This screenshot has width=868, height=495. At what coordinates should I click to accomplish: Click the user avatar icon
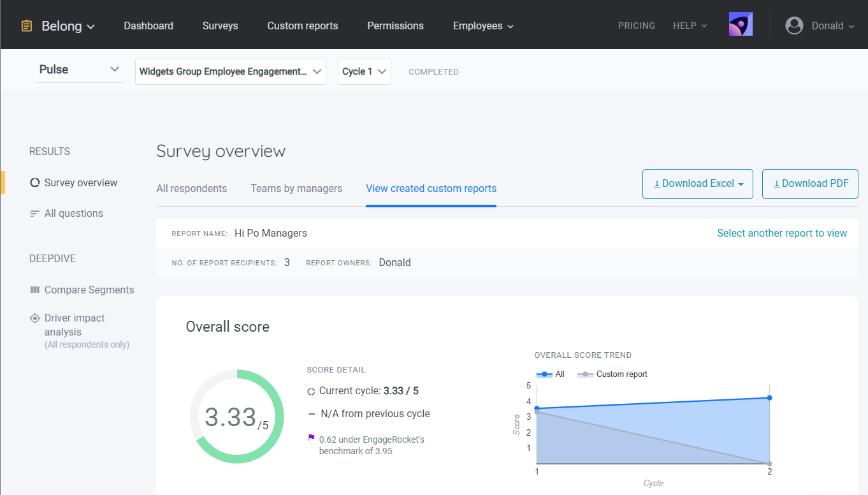(794, 26)
